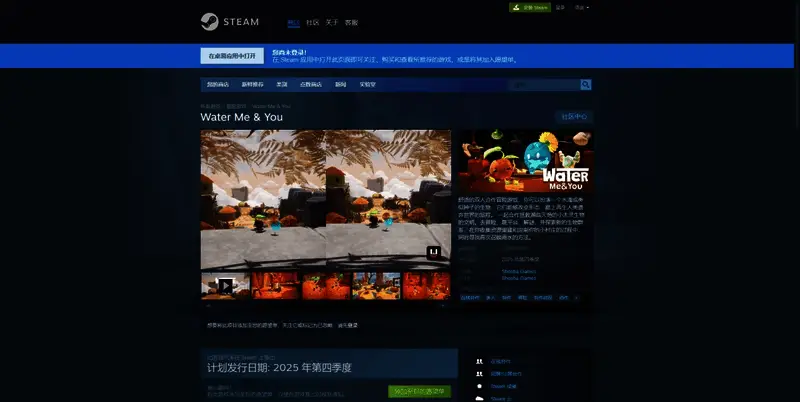Select the fourth screenshot thumbnail with blue character
This screenshot has width=800, height=402.
(376, 285)
